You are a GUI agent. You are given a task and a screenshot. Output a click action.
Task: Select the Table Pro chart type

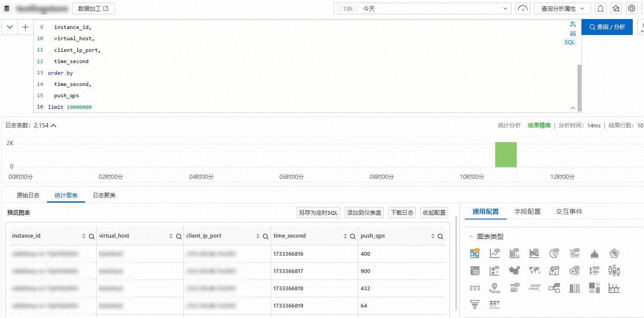pos(475,254)
